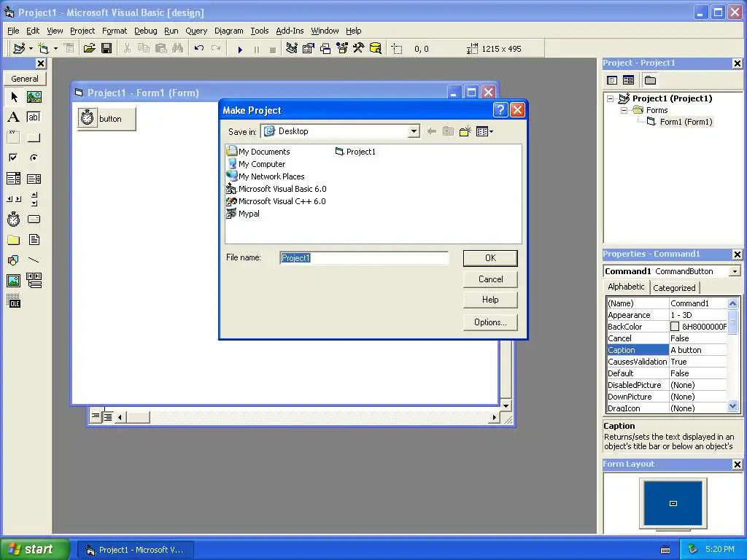Viewport: 747px width, 560px height.
Task: Select the Data control tool
Action: pos(34,281)
